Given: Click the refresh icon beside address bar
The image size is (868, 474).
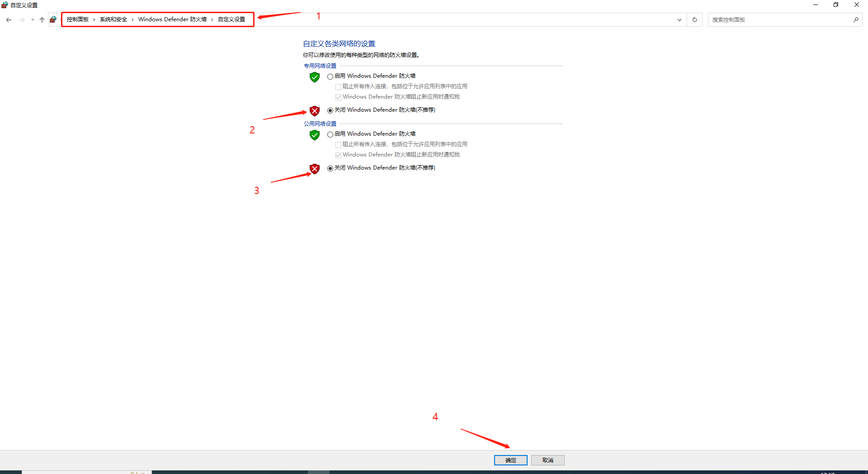Looking at the screenshot, I should coord(695,20).
